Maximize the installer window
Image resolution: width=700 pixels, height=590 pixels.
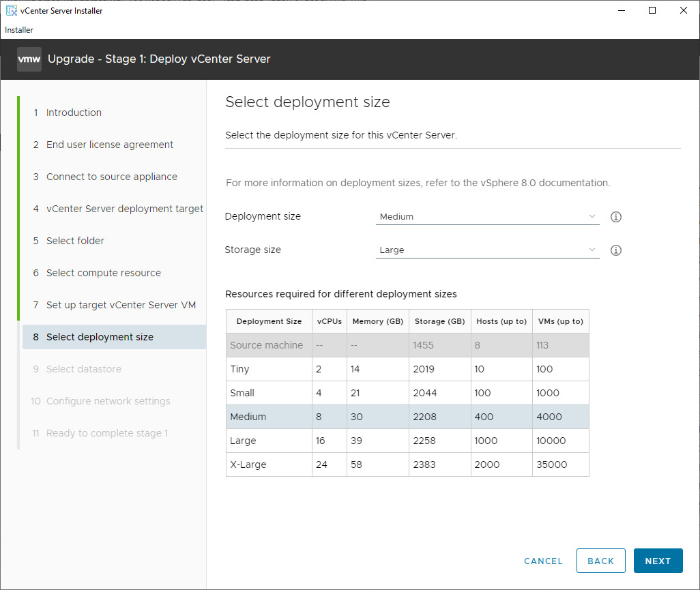coord(652,10)
